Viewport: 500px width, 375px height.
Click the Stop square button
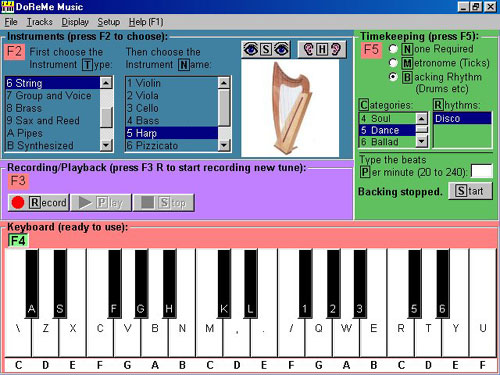(163, 202)
